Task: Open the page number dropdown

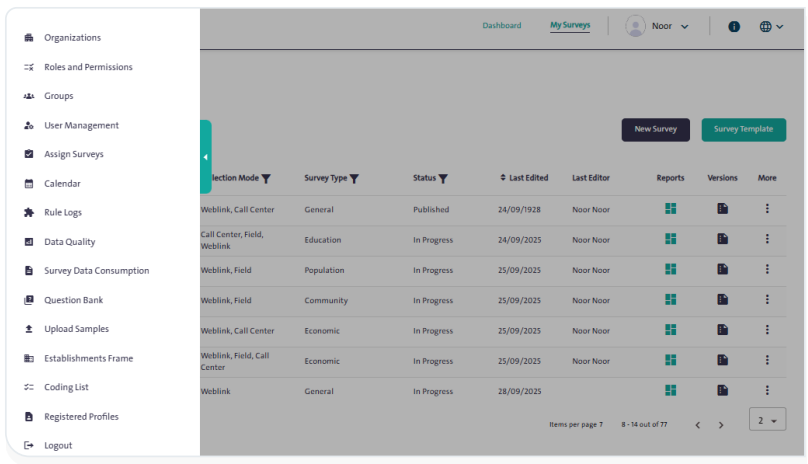Action: [x=767, y=420]
